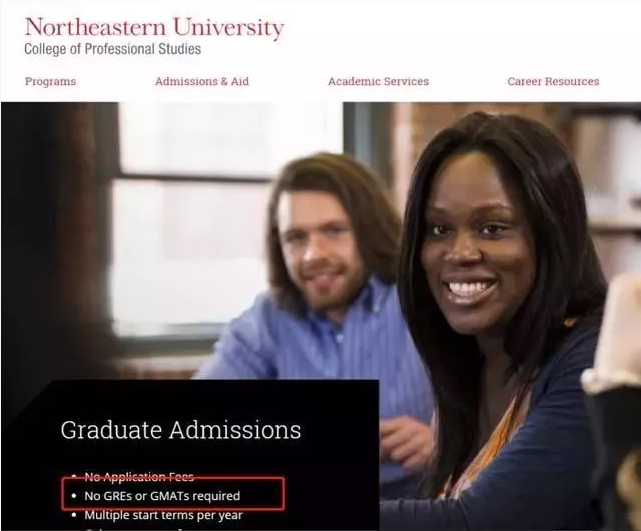Click bullet dot beside No GREs or GMATs

(x=74, y=496)
